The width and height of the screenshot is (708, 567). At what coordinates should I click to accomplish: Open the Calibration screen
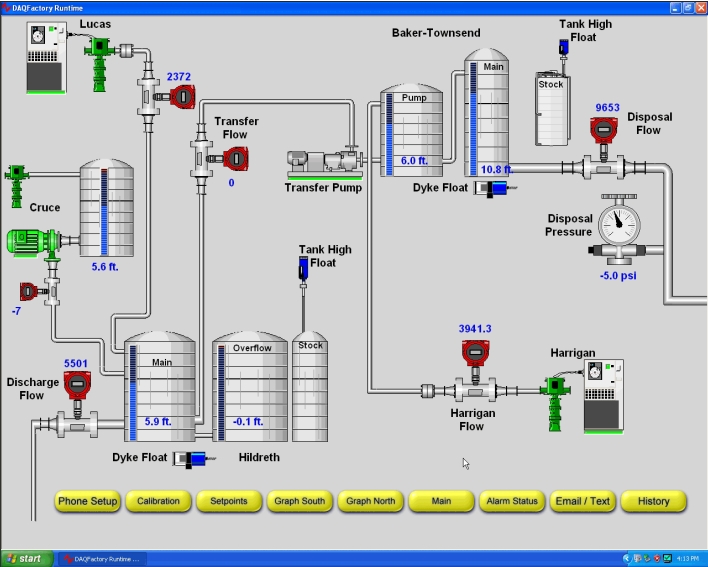click(x=158, y=501)
